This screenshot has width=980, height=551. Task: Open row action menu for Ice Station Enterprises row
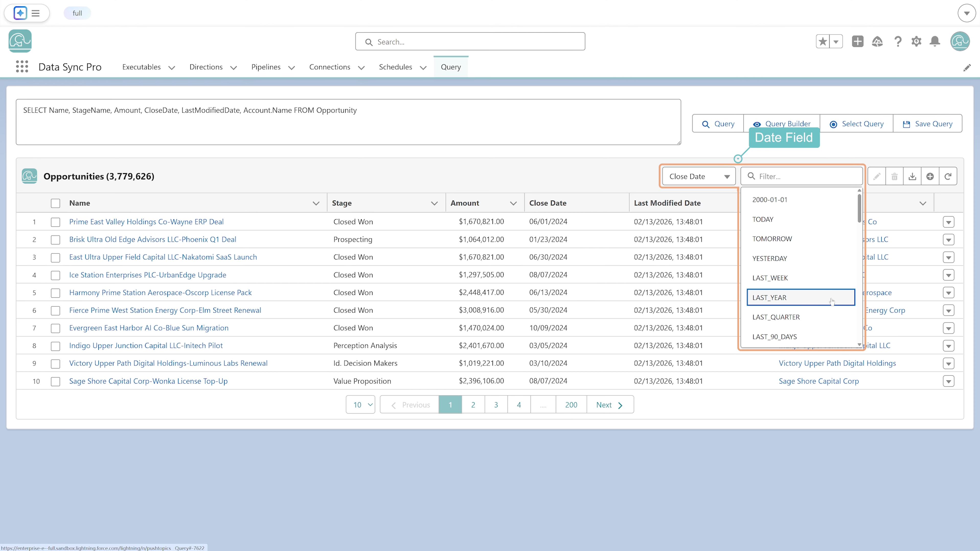948,275
